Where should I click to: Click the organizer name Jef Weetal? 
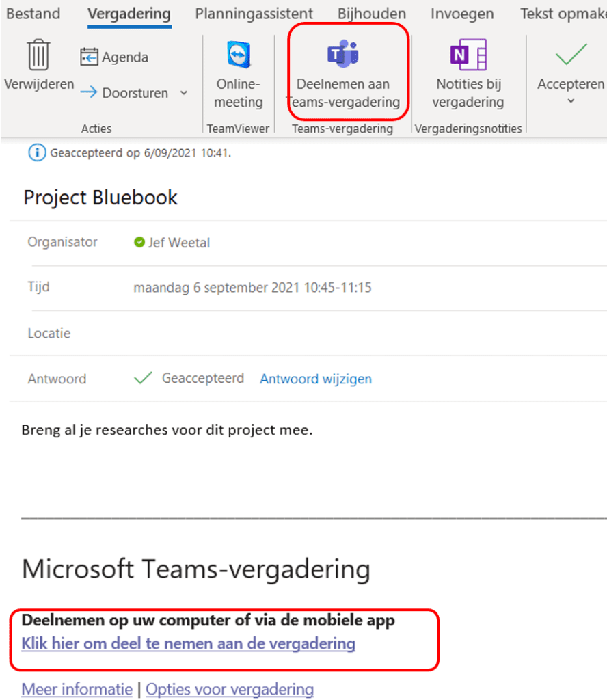pyautogui.click(x=179, y=243)
